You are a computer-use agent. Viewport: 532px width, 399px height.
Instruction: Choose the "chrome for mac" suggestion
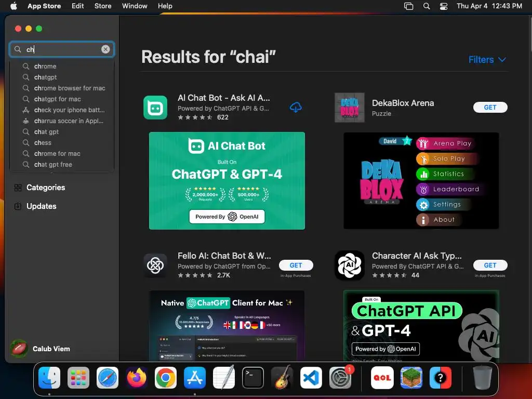click(x=62, y=153)
